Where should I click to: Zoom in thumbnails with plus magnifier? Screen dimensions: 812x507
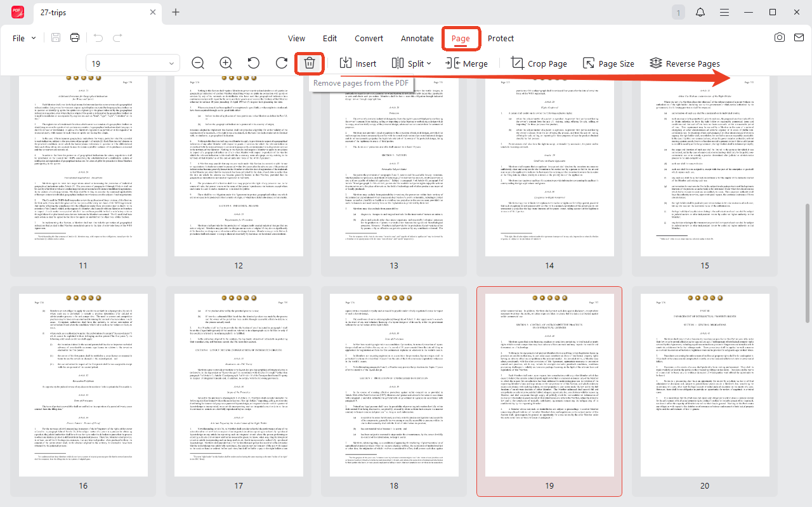(226, 63)
